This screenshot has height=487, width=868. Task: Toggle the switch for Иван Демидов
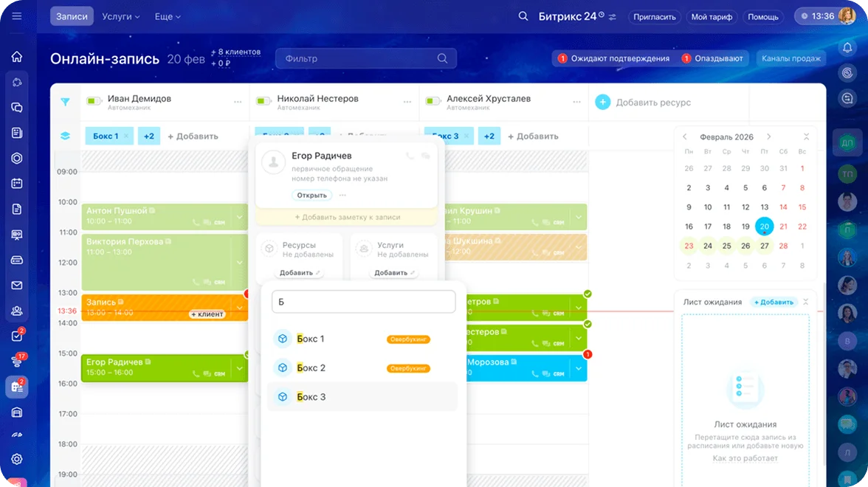[x=94, y=100]
